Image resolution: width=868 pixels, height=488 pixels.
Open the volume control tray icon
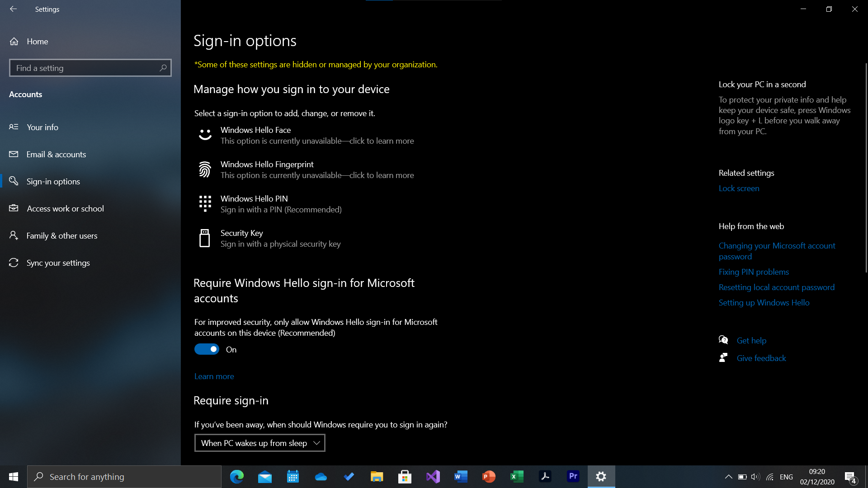[x=755, y=477]
